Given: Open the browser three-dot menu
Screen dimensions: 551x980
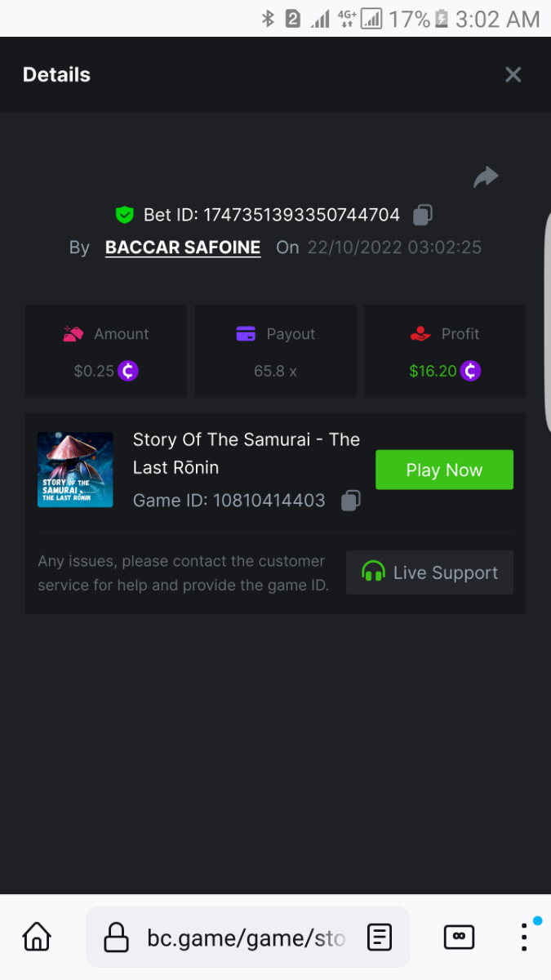Looking at the screenshot, I should click(524, 937).
